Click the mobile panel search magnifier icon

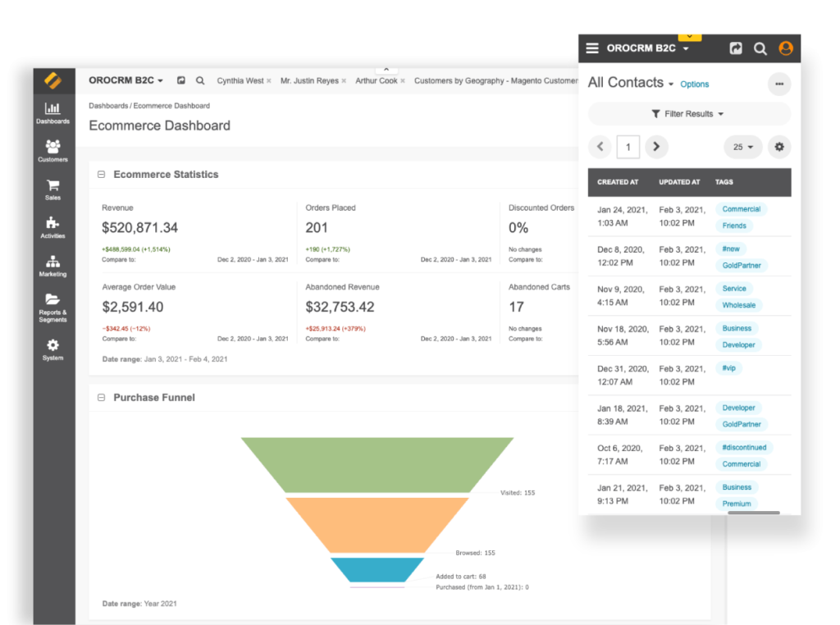tap(760, 49)
